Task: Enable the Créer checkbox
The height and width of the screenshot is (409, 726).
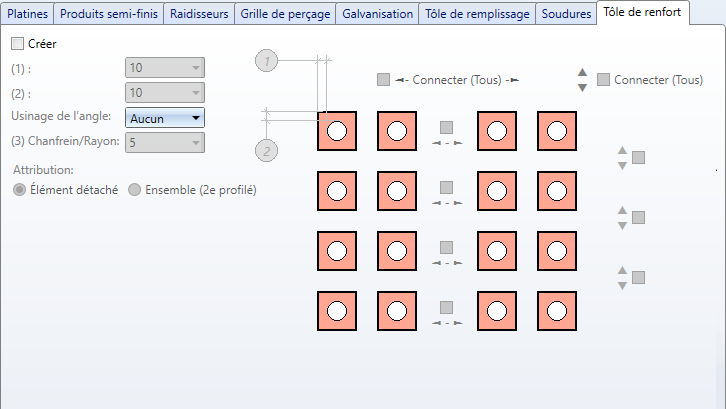Action: (18, 44)
